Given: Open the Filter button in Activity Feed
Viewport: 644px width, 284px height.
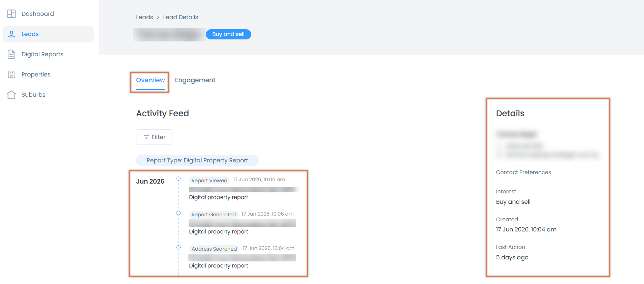Looking at the screenshot, I should pos(154,137).
